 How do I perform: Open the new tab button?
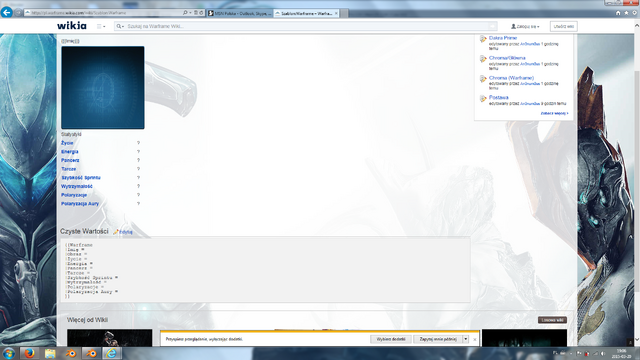point(344,13)
